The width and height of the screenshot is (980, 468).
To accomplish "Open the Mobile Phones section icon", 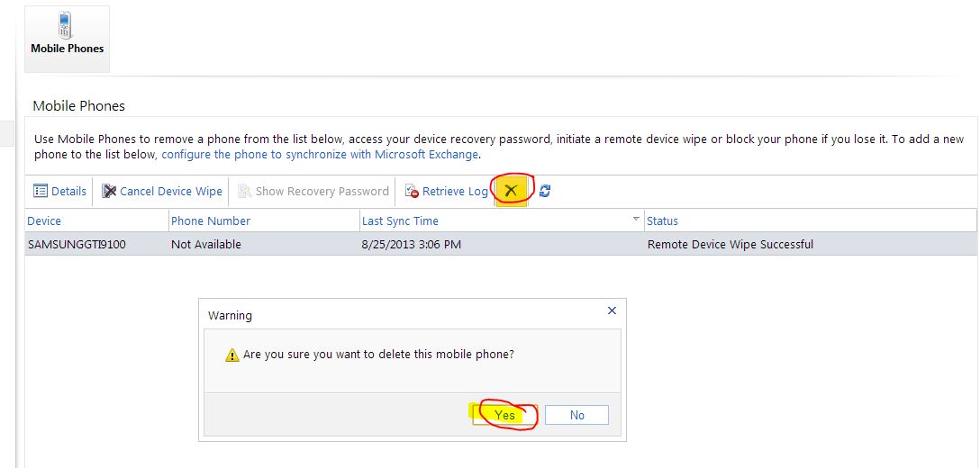I will (67, 36).
